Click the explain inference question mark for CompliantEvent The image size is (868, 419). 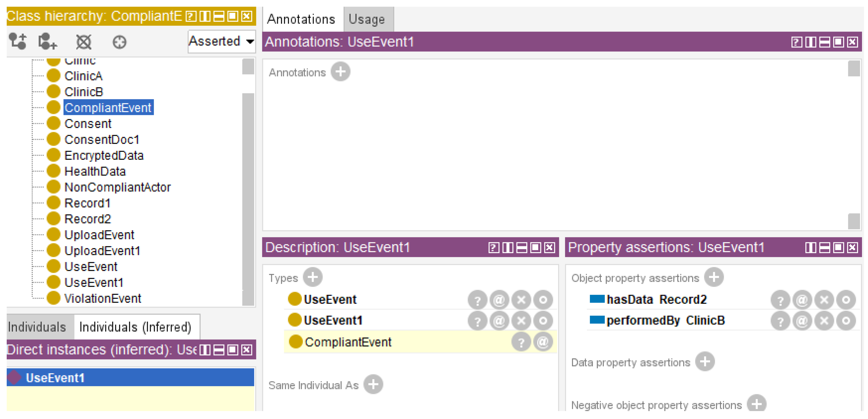click(521, 342)
